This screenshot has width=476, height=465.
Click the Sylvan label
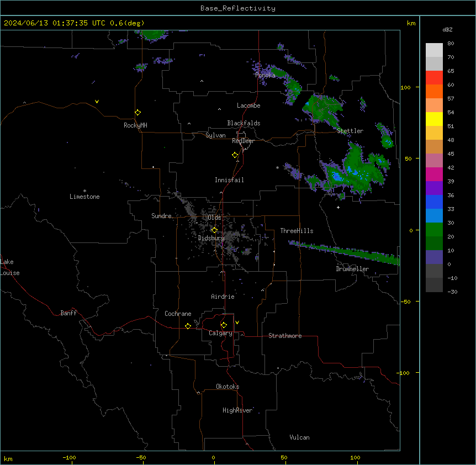point(215,136)
